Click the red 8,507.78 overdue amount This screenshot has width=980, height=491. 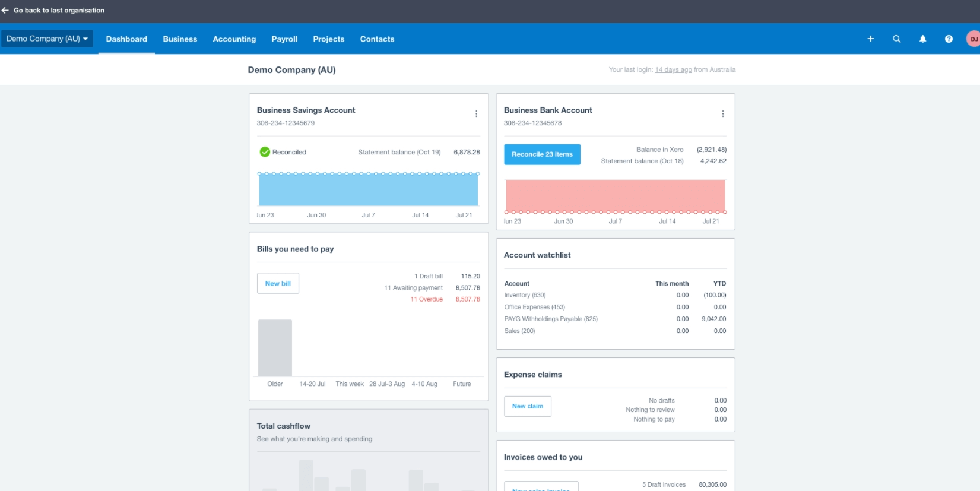click(x=468, y=299)
